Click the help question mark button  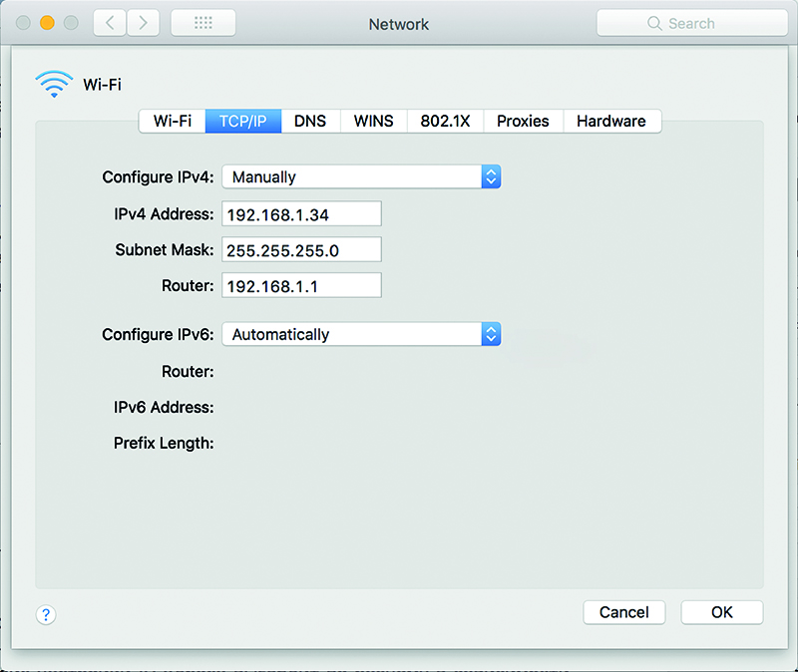45,614
